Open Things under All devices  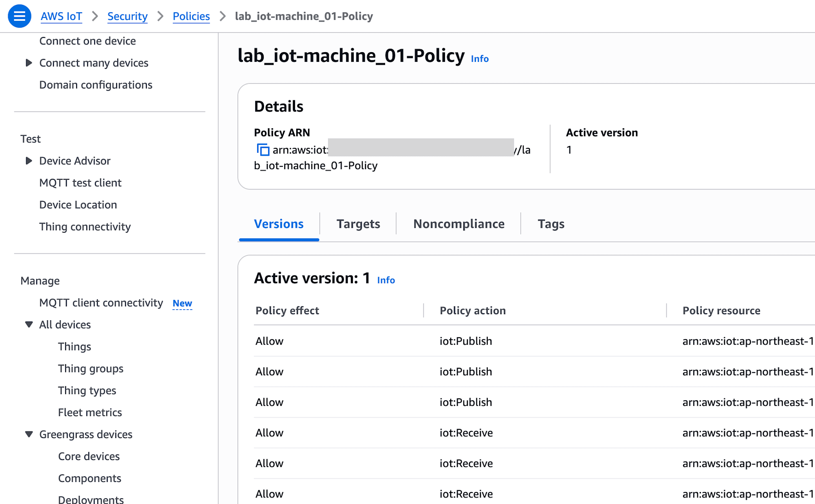pyautogui.click(x=75, y=346)
